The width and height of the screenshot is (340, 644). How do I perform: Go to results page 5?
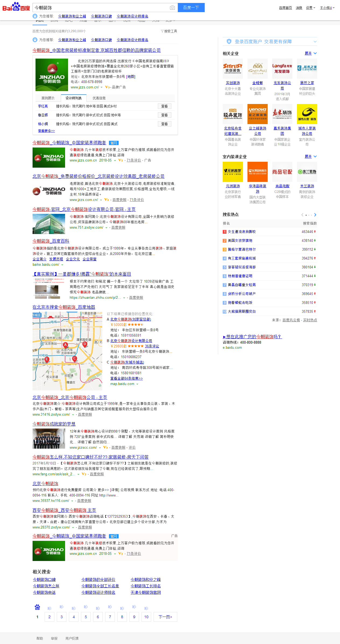[x=86, y=617]
